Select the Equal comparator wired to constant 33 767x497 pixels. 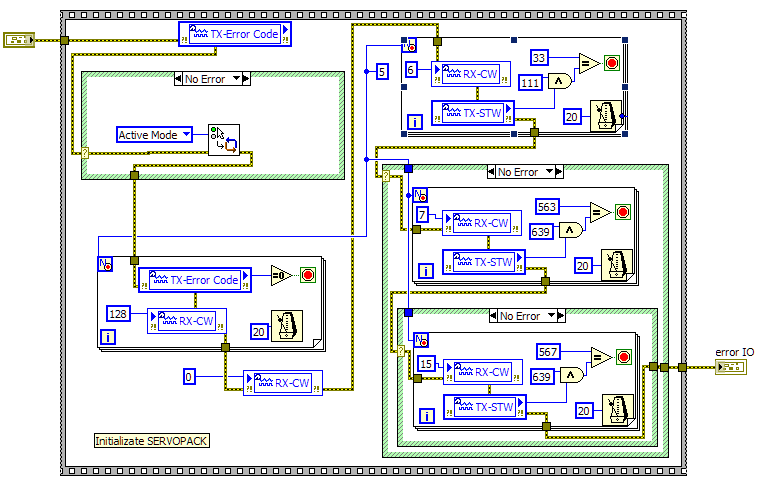(x=589, y=63)
